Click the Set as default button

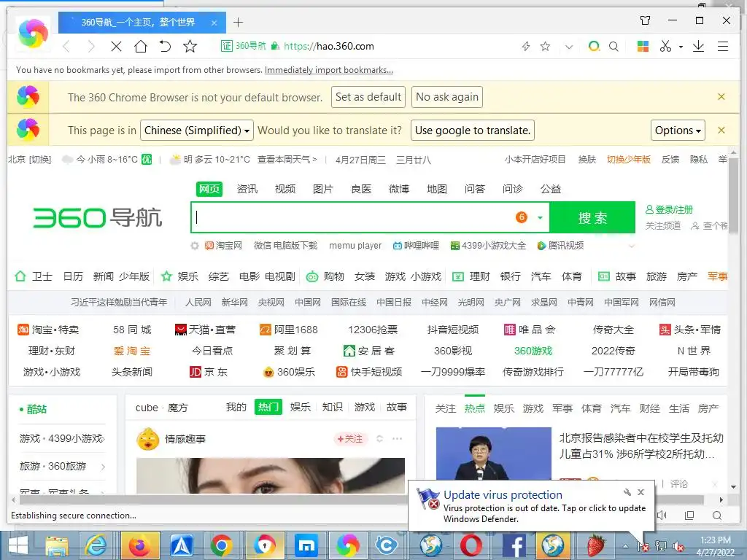point(368,97)
